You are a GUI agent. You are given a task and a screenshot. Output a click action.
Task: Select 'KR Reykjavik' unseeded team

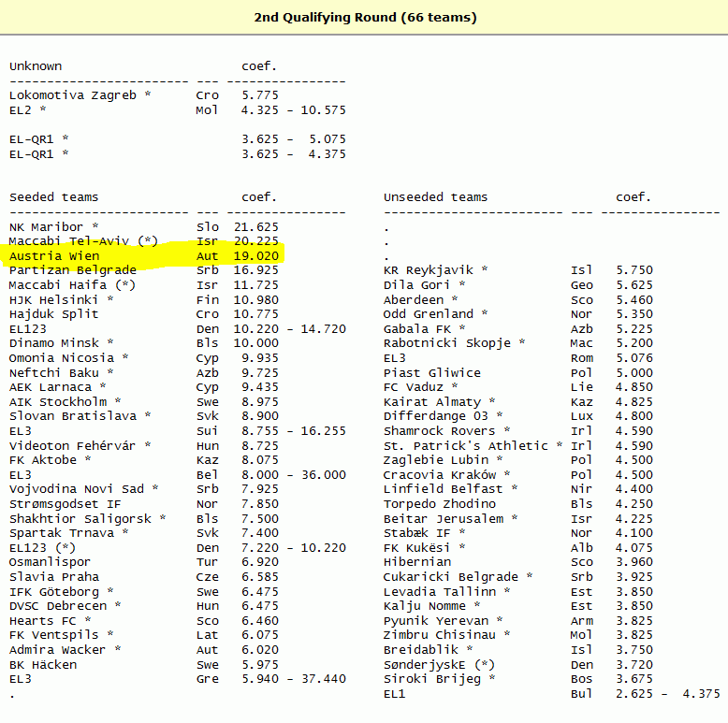(x=429, y=270)
